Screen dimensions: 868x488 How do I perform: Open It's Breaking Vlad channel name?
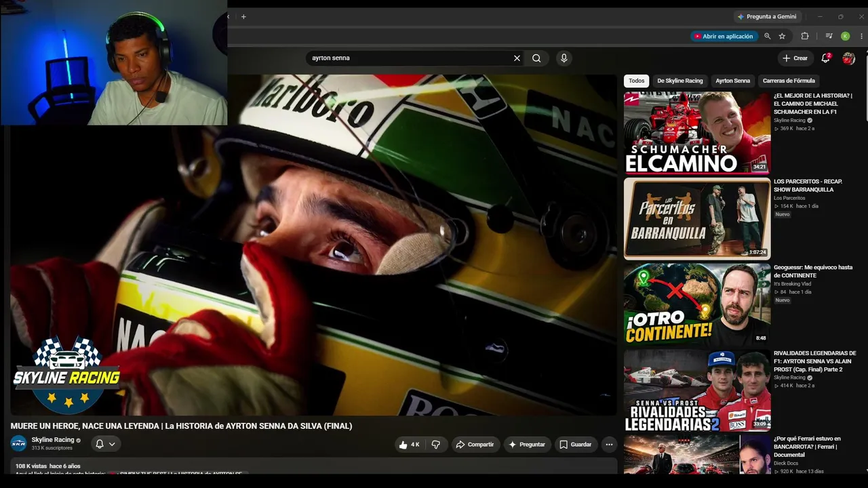coord(792,284)
